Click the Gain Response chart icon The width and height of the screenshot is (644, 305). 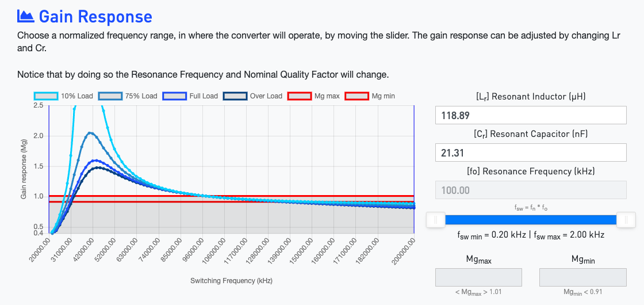[x=25, y=16]
